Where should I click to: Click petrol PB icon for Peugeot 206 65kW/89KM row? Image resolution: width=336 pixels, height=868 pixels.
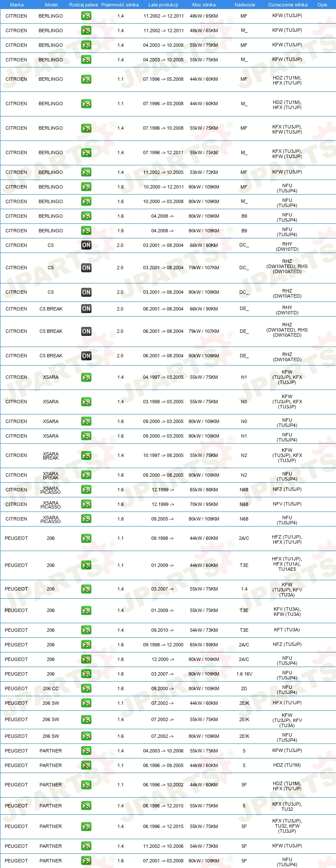[86, 645]
